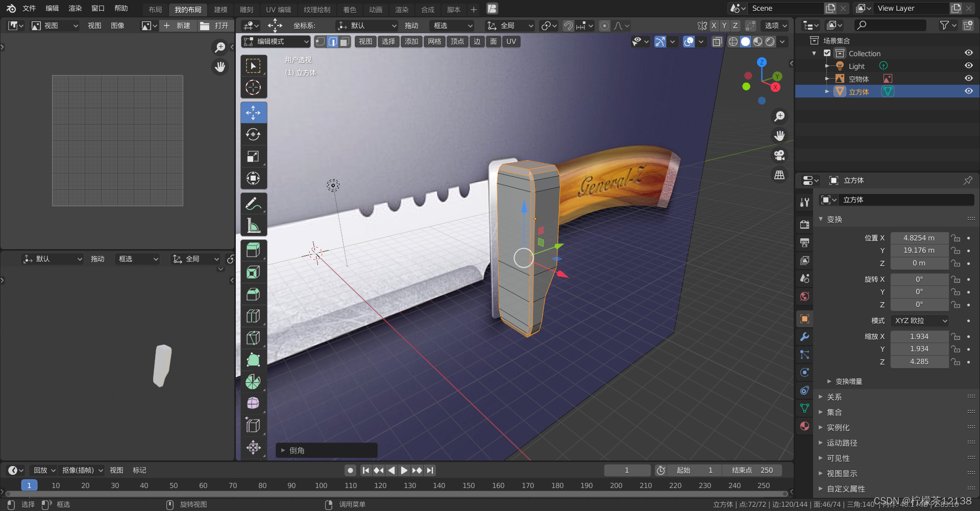Click the 打开 image button

pyautogui.click(x=215, y=26)
